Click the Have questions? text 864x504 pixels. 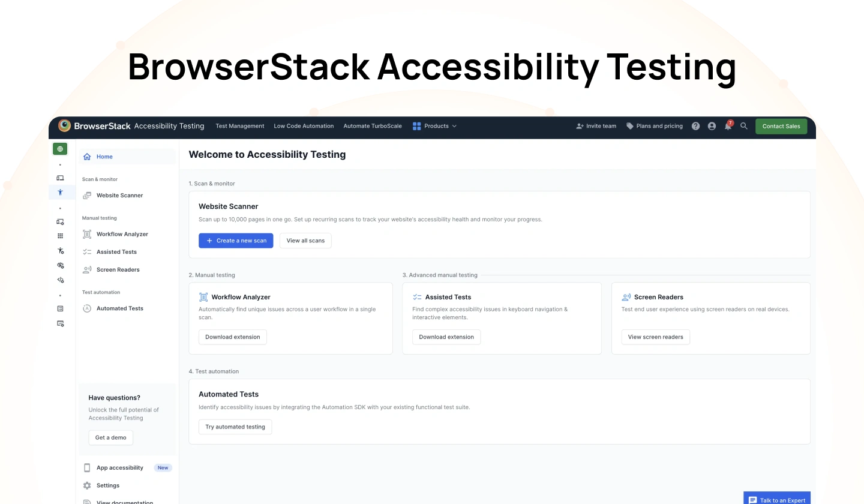[x=115, y=398]
